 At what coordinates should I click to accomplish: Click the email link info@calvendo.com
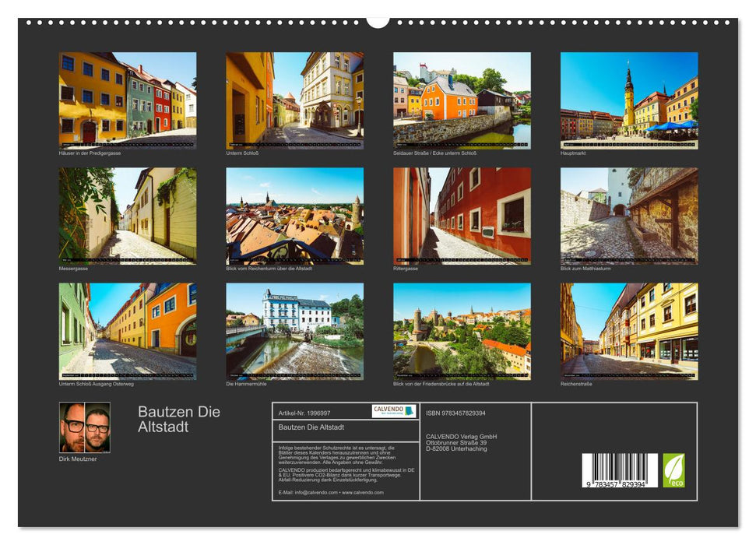click(318, 492)
